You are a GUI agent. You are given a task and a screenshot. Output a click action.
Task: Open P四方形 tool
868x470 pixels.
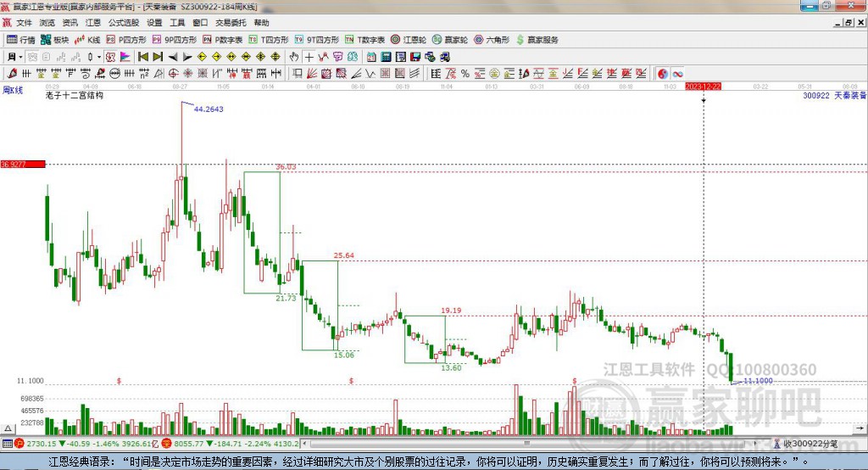(x=126, y=40)
